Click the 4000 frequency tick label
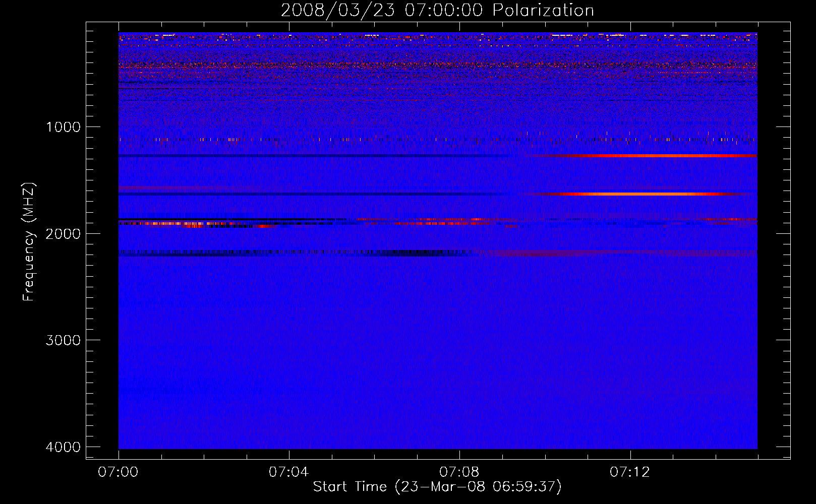The width and height of the screenshot is (816, 504). pyautogui.click(x=64, y=447)
